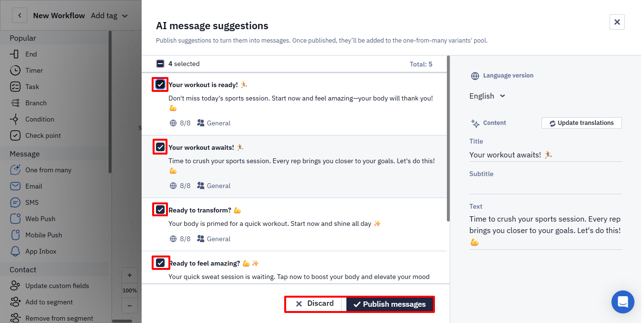This screenshot has width=644, height=323.
Task: Go back using the left chevron button
Action: click(x=20, y=15)
